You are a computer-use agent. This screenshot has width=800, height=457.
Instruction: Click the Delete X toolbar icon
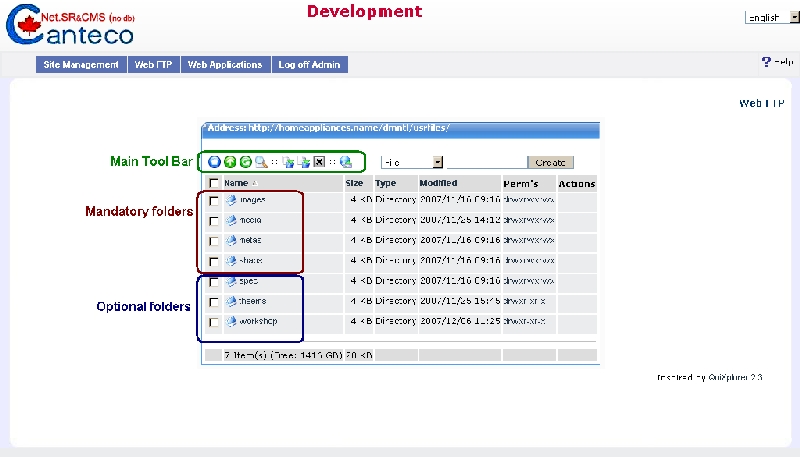tap(319, 162)
